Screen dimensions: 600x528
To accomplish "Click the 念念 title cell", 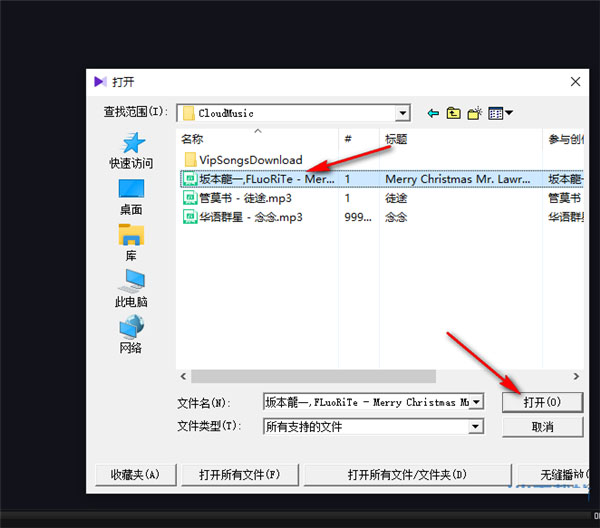I will [396, 217].
